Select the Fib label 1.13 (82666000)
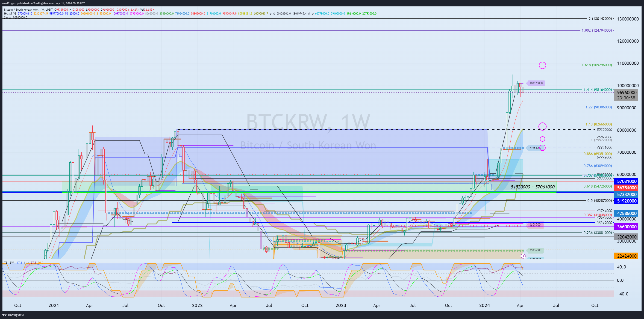This screenshot has width=644, height=319. click(599, 124)
